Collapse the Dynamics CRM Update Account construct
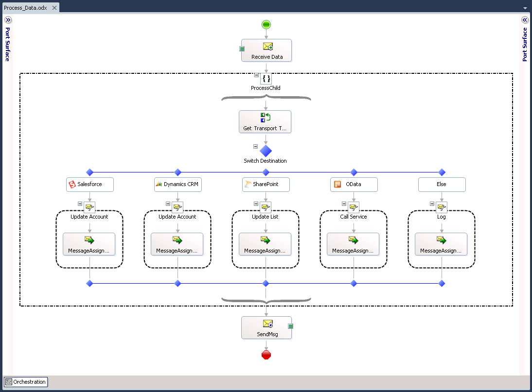Image resolution: width=532 pixels, height=392 pixels. [168, 204]
